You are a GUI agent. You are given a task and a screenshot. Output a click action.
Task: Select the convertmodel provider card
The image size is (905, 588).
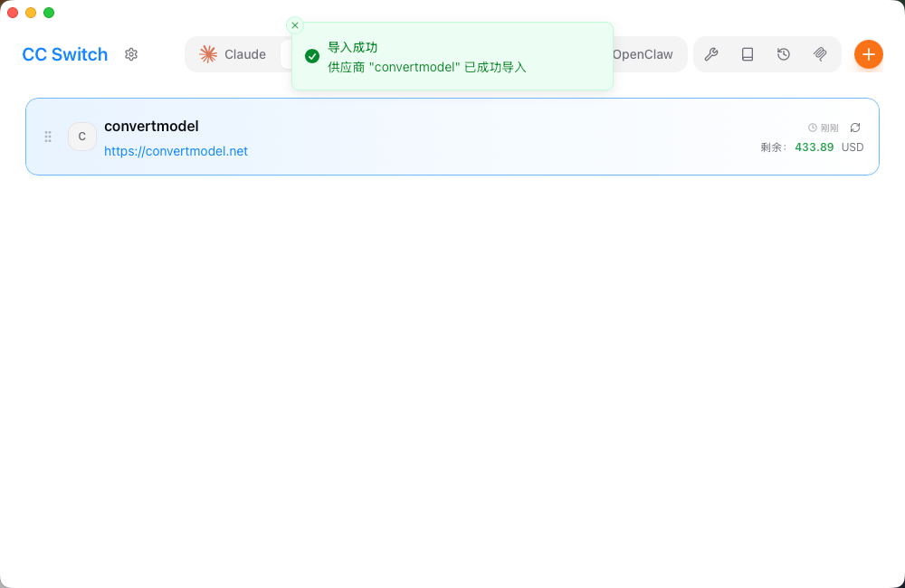(452, 137)
